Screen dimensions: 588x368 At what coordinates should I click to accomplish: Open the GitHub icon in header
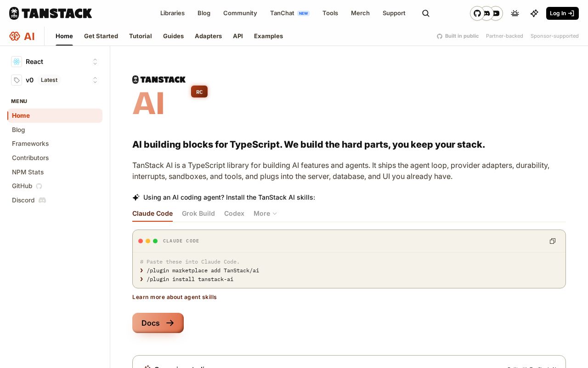pyautogui.click(x=477, y=13)
